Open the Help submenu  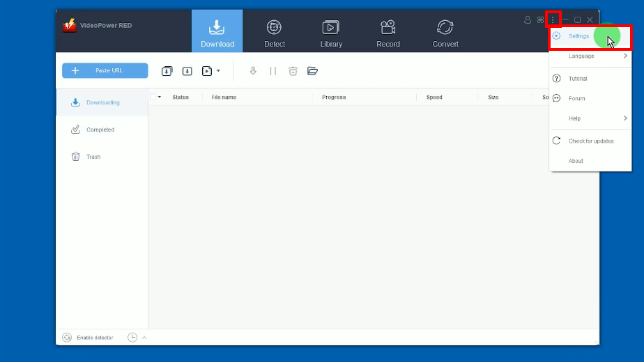(590, 118)
